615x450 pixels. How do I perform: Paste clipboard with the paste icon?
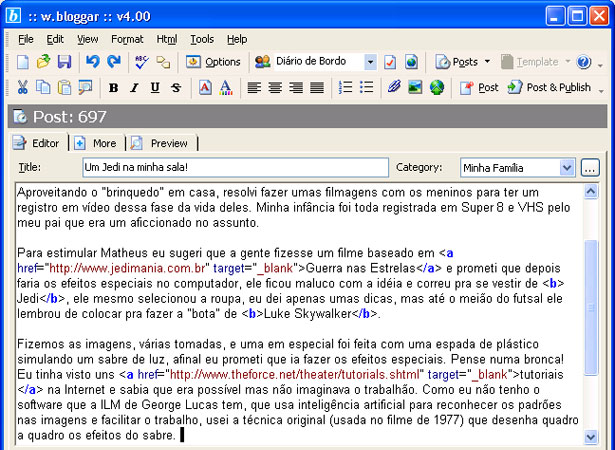point(64,87)
